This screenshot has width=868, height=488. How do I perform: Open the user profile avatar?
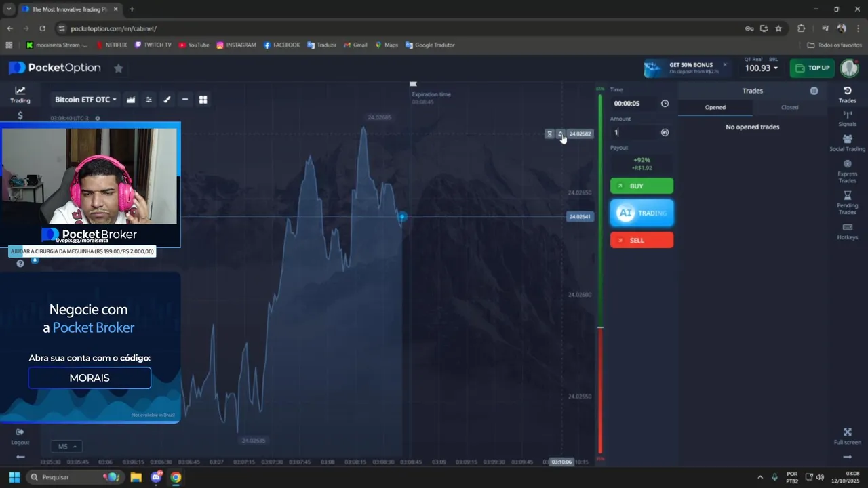pyautogui.click(x=849, y=68)
